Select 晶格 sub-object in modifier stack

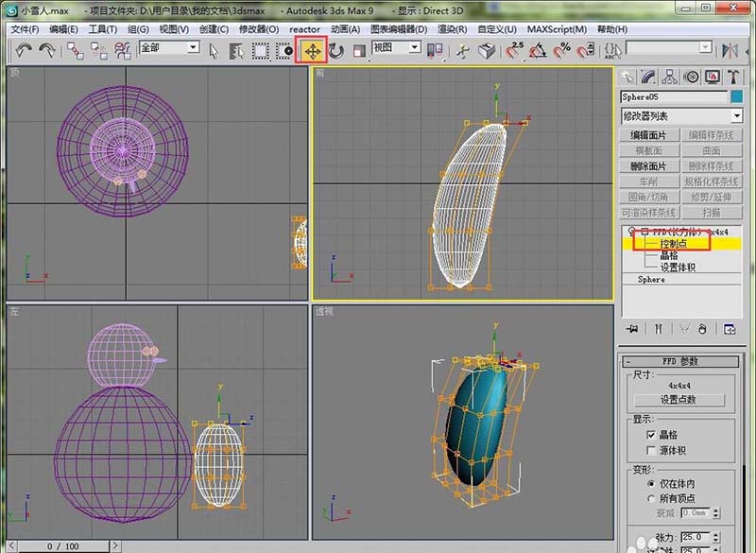pyautogui.click(x=669, y=255)
